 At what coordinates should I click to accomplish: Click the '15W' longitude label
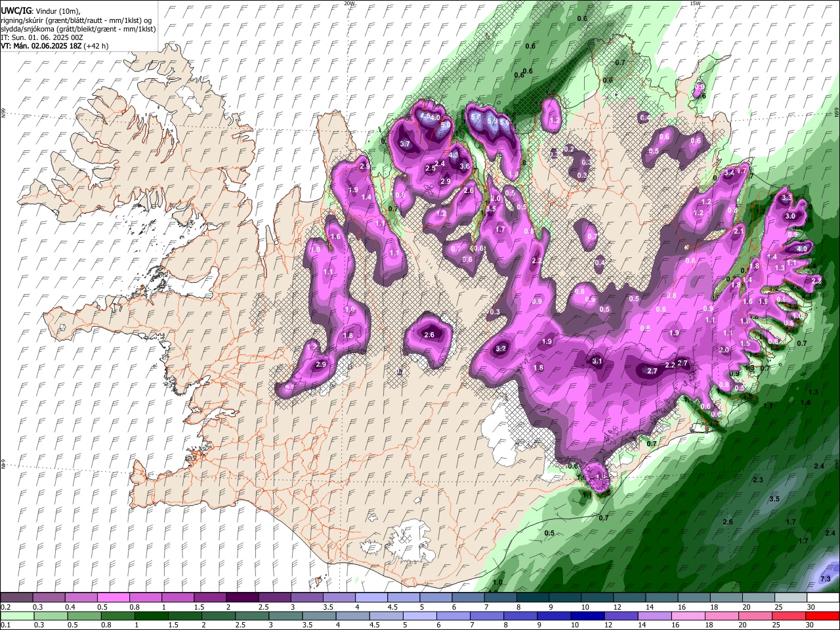pos(695,3)
